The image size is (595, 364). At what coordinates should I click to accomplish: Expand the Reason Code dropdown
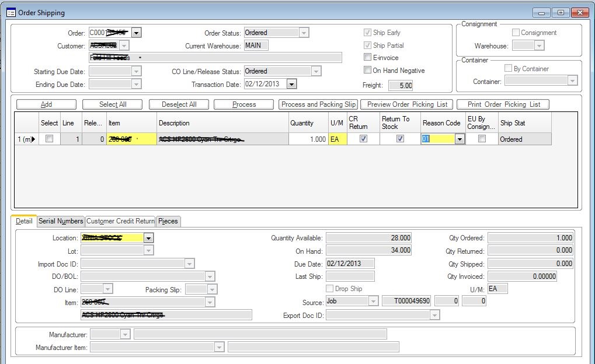460,139
